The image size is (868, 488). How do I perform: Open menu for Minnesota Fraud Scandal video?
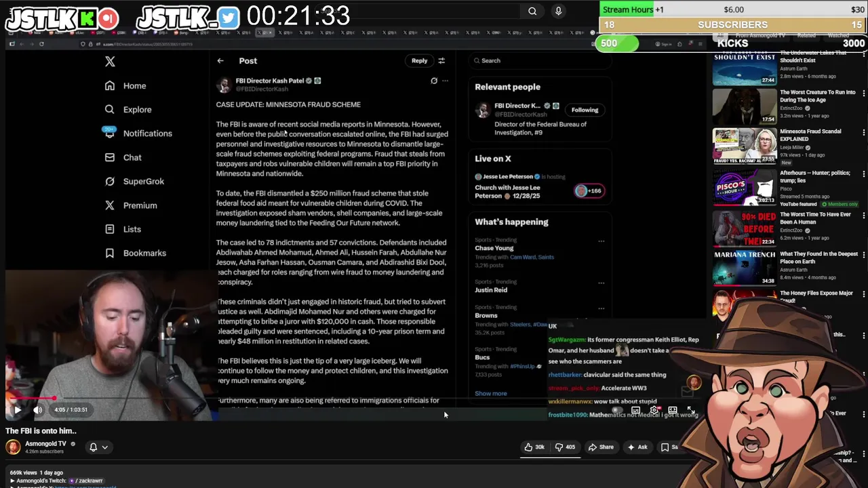[x=863, y=132]
